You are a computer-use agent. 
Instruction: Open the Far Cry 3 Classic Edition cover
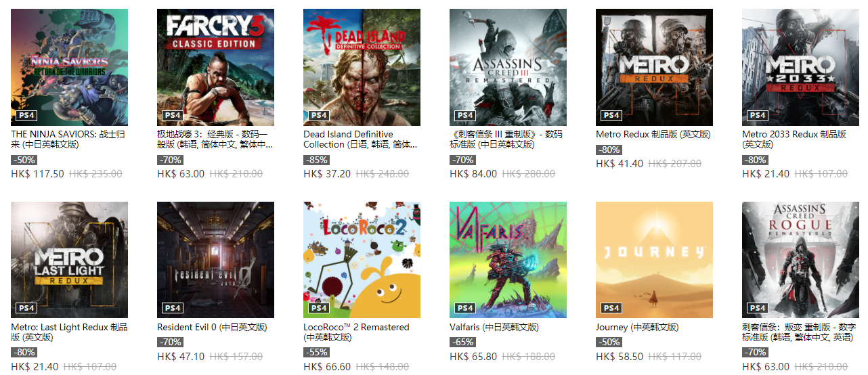pos(215,67)
